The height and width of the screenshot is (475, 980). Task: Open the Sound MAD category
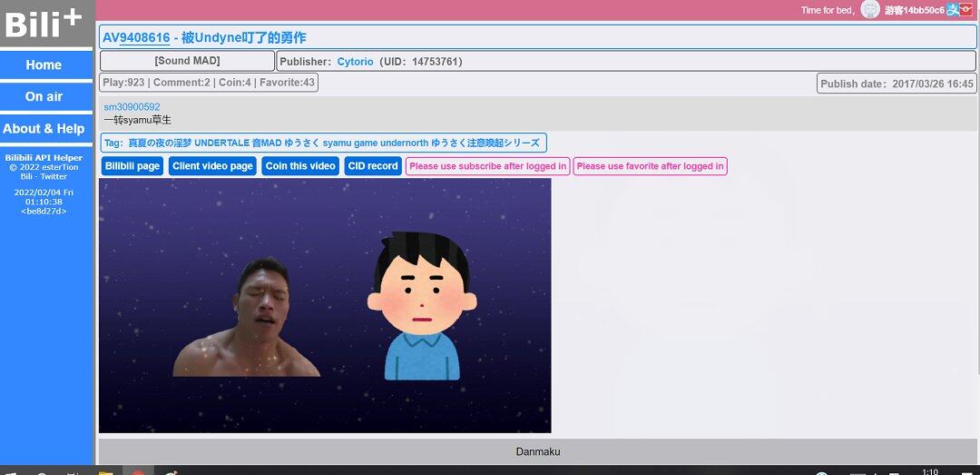[x=187, y=62]
